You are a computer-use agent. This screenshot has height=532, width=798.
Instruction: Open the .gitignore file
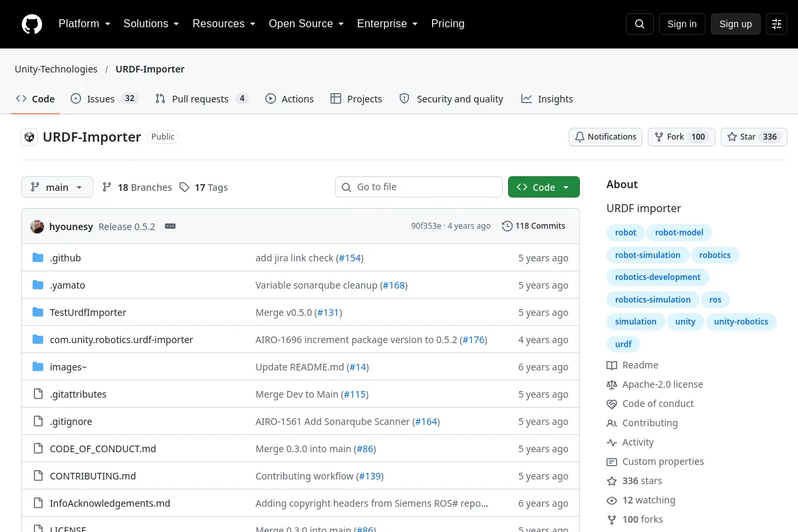click(70, 422)
